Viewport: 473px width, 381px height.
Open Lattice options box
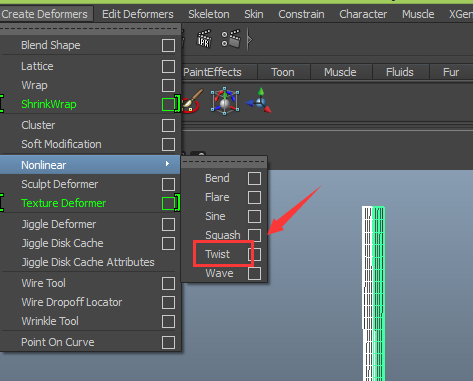click(x=168, y=66)
